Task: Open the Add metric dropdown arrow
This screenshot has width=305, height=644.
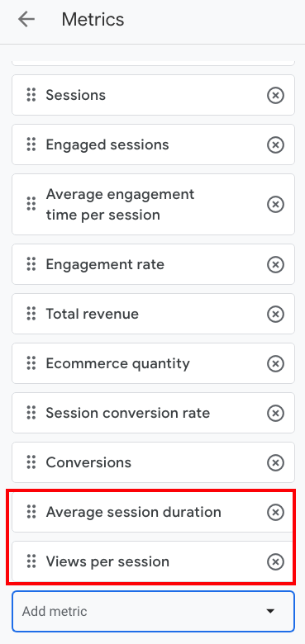Action: pos(270,611)
